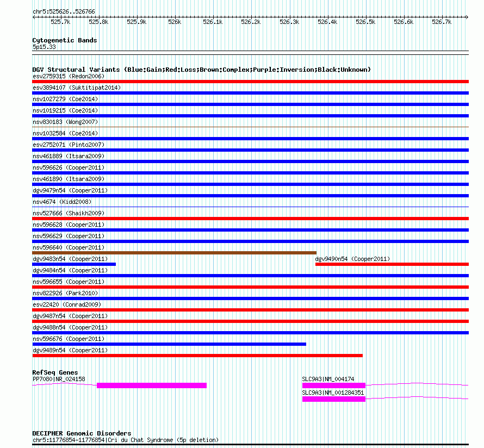Click the 526.5k ruler position
484x448 pixels.
pyautogui.click(x=365, y=22)
